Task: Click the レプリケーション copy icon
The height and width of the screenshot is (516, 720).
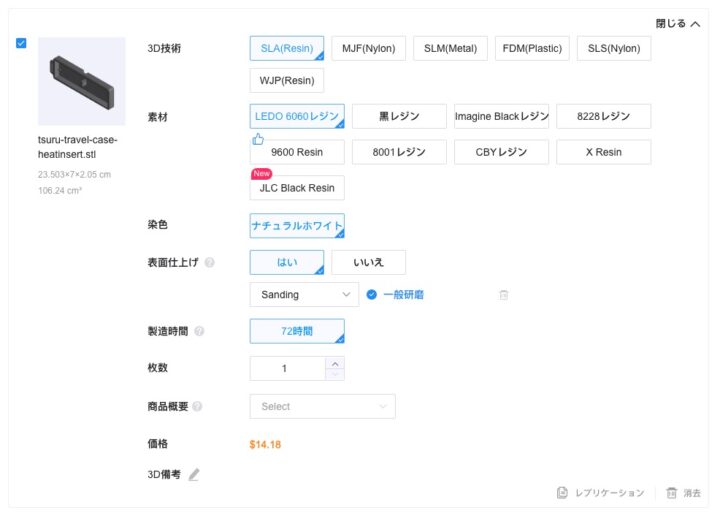Action: [563, 493]
